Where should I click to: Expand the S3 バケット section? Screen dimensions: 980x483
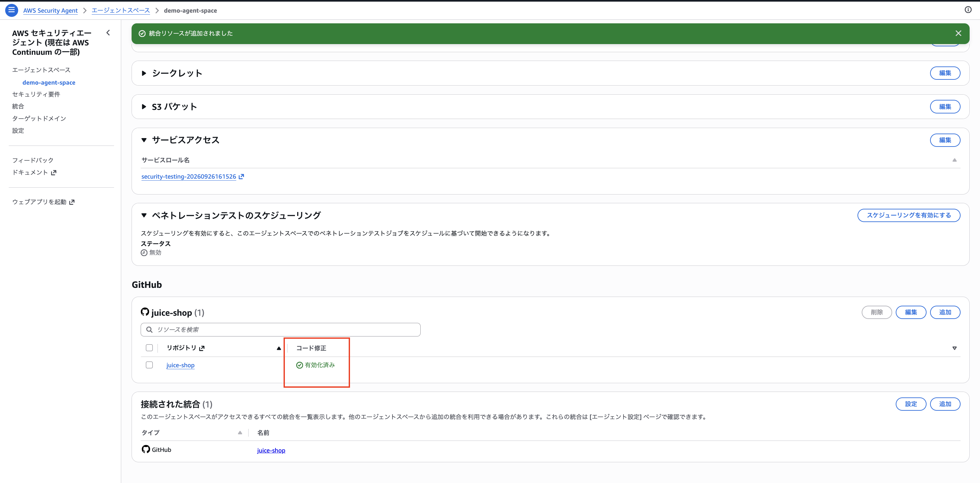(x=144, y=107)
